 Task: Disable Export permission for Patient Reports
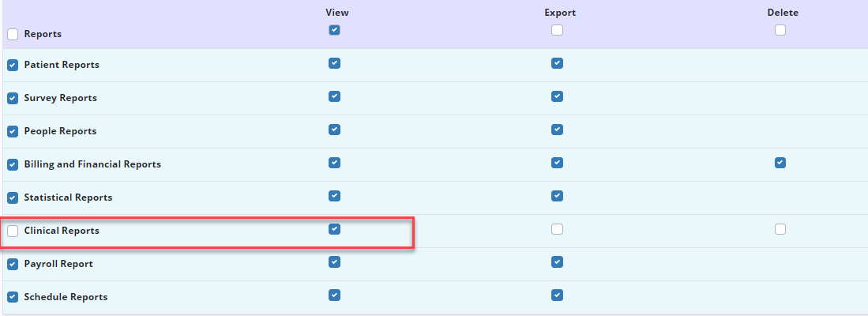(557, 63)
